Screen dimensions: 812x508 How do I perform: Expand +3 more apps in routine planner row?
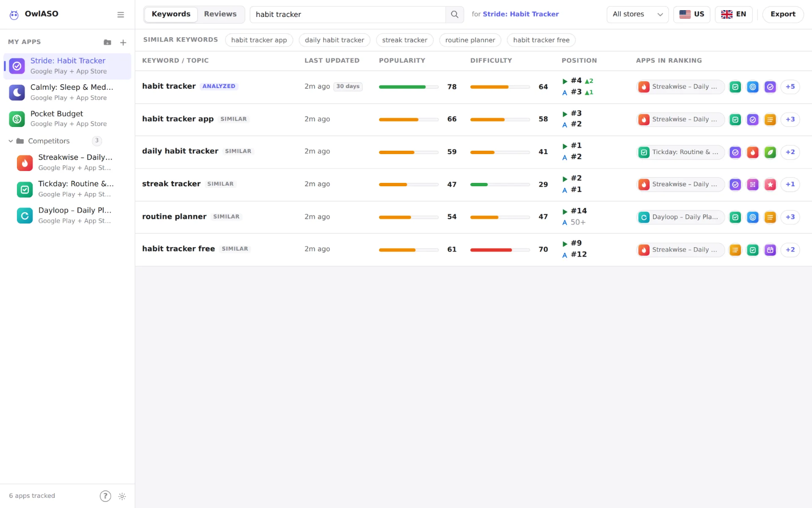pos(790,217)
